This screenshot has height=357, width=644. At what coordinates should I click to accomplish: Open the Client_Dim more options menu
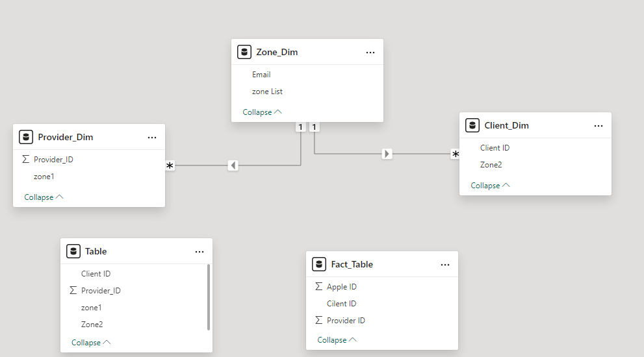click(599, 126)
